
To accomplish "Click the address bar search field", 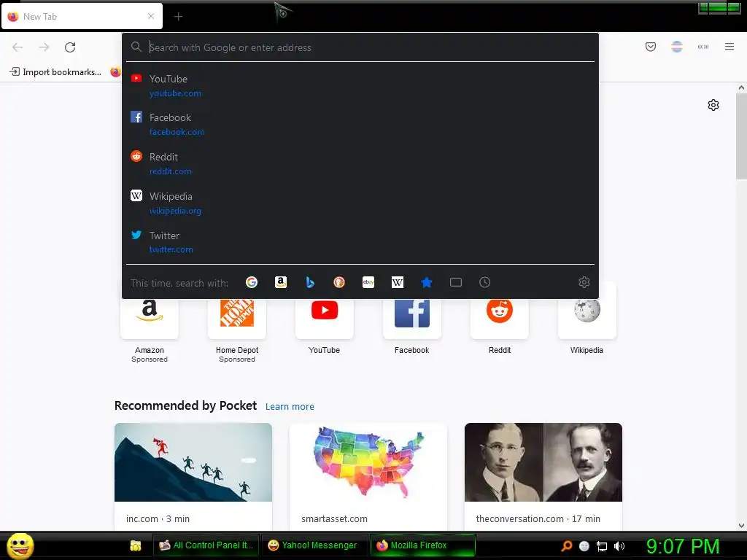I will (360, 47).
